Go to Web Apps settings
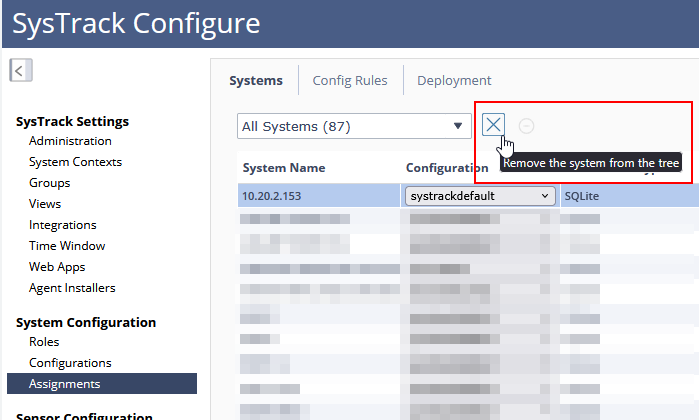Viewport: 699px width, 420px height. tap(57, 267)
